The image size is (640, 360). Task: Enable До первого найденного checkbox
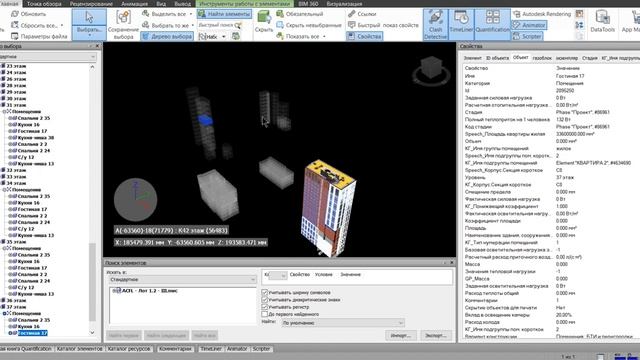tap(264, 314)
